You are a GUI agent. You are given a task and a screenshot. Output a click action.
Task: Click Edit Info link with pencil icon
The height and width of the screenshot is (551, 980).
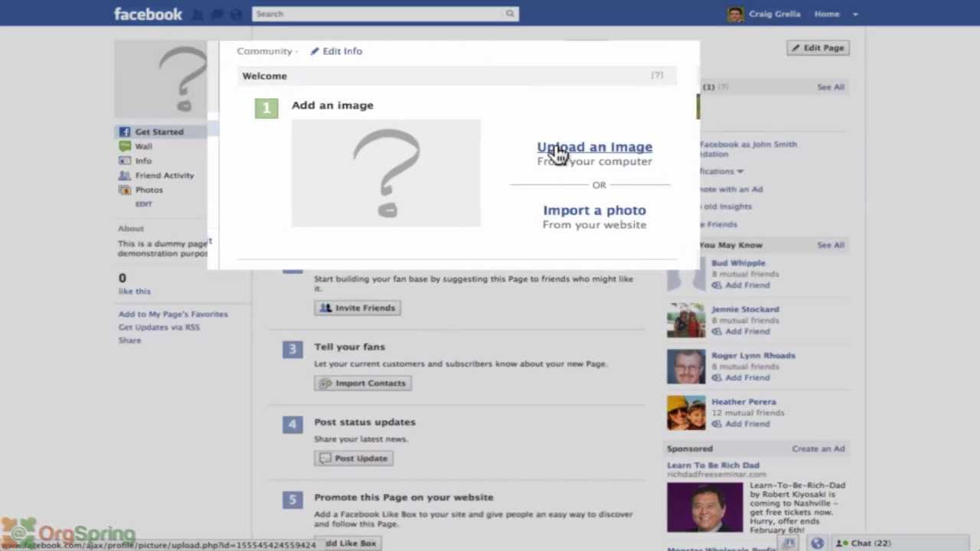(336, 51)
